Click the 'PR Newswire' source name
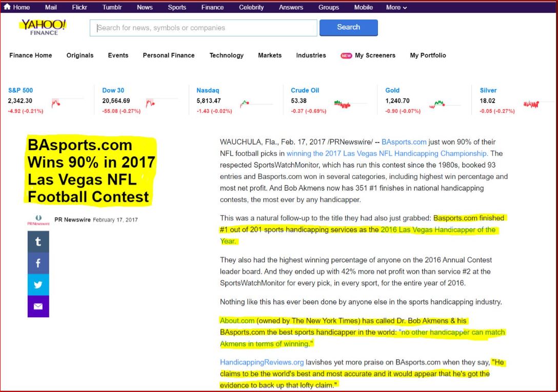 (x=73, y=220)
